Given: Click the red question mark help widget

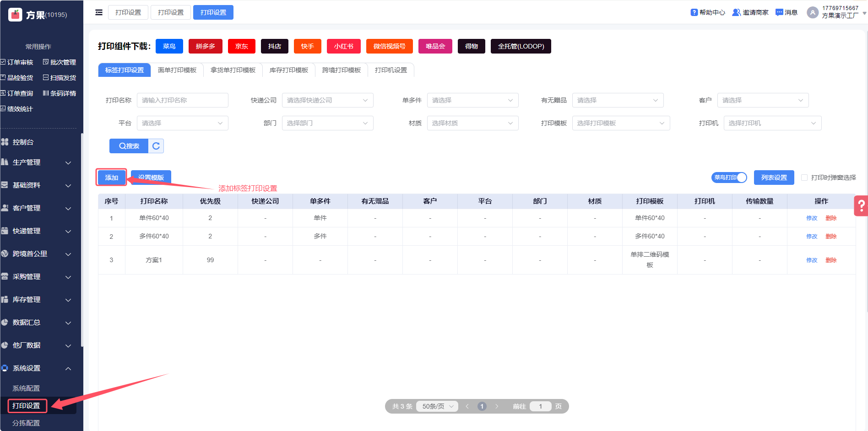Looking at the screenshot, I should point(861,206).
